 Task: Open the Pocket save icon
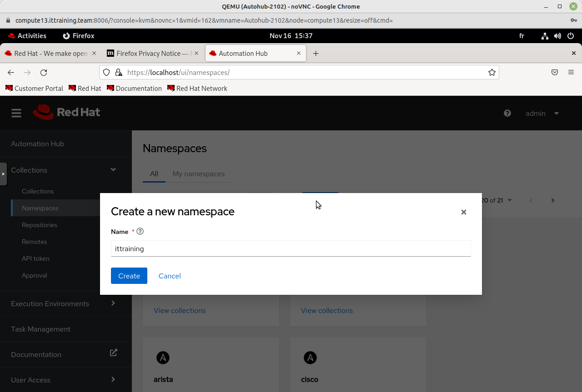tap(555, 72)
